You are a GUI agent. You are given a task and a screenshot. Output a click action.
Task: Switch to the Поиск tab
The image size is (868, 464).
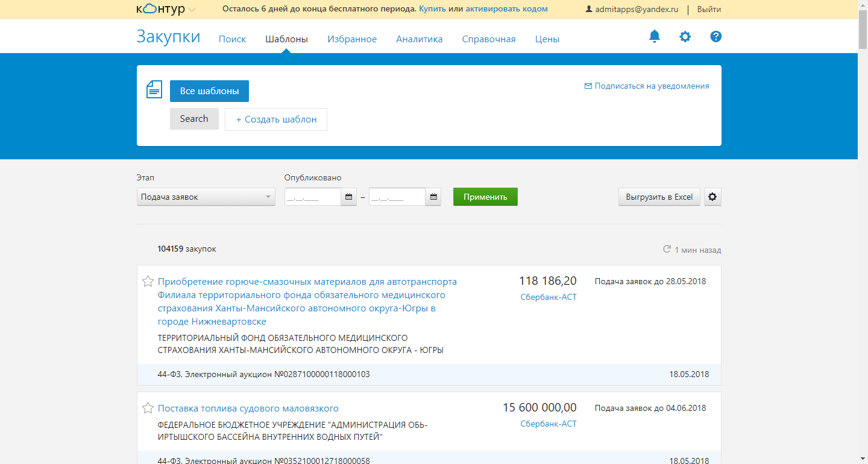(x=232, y=39)
